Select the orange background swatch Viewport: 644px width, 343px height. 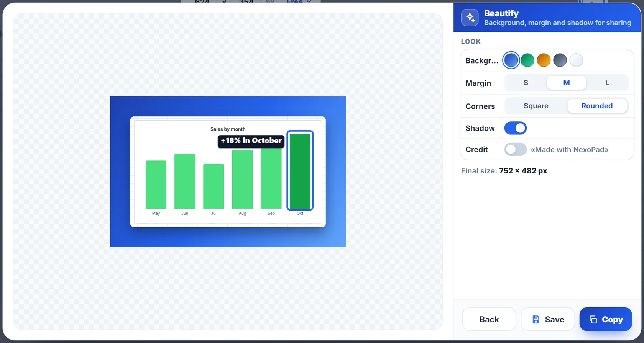544,60
